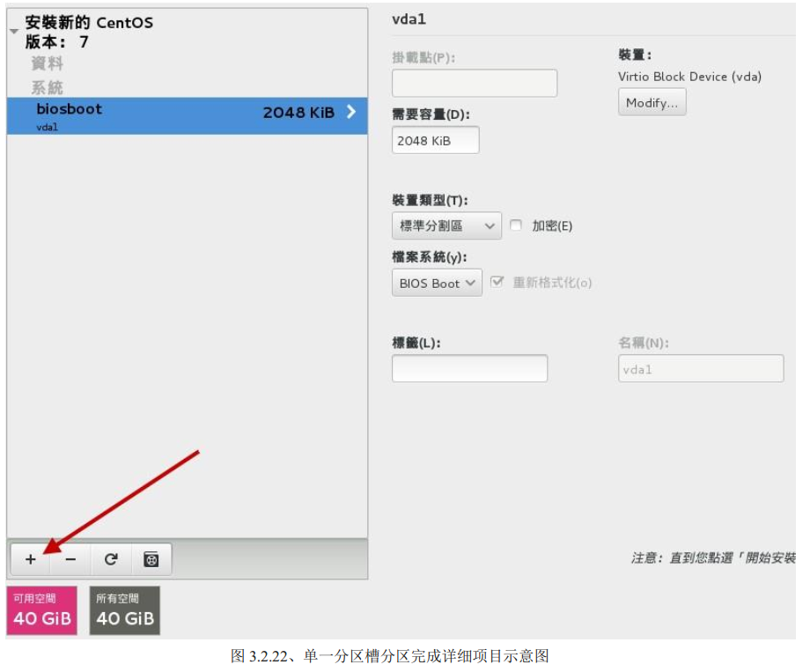Reload storage configuration from disk

tap(111, 558)
